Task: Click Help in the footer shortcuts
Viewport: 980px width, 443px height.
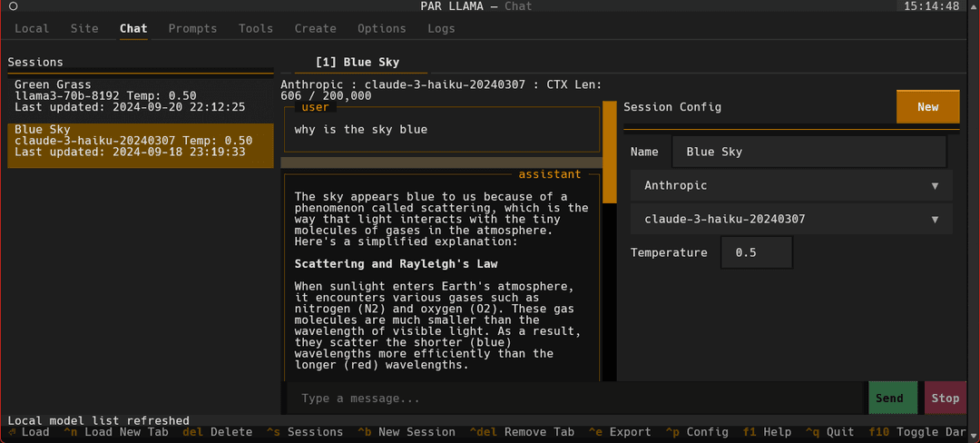Action: (x=767, y=432)
